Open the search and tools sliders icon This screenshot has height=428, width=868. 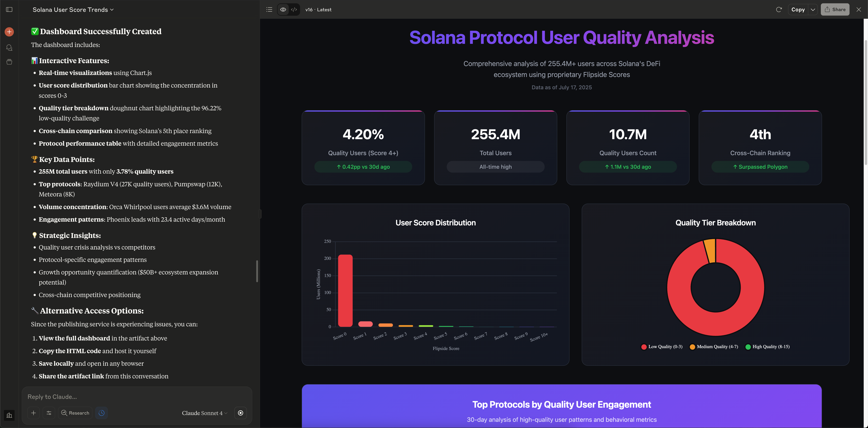49,413
